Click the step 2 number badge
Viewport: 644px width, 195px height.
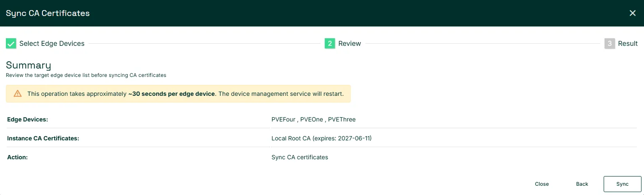click(x=330, y=44)
